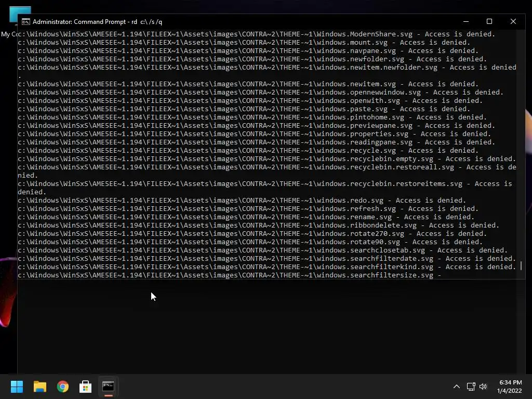The width and height of the screenshot is (532, 399).
Task: Click the windows.searchfilterkind.svg output line
Action: (x=267, y=267)
